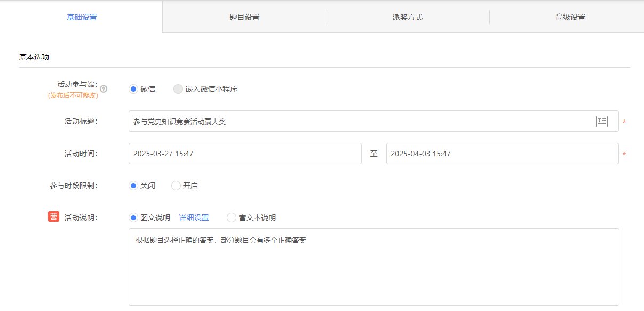Click the 基本选项 section heading
This screenshot has width=644, height=311.
click(34, 57)
